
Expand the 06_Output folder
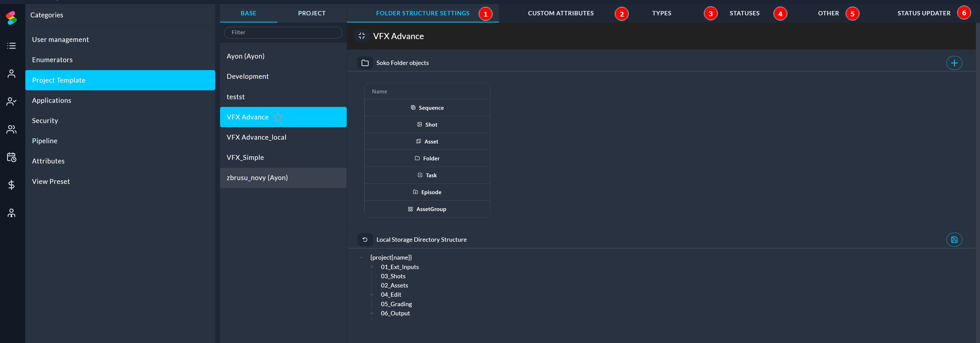tap(372, 313)
